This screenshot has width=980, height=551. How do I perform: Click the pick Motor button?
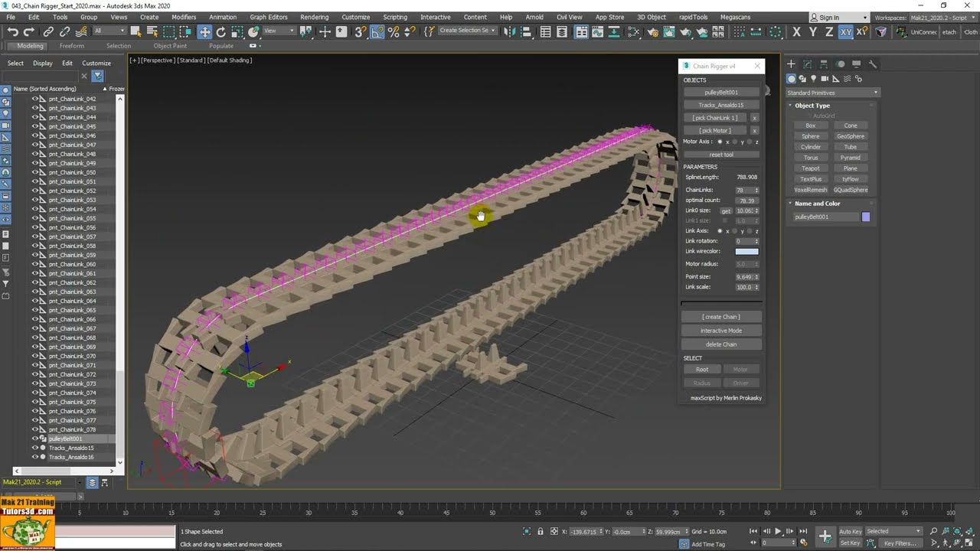(x=716, y=130)
